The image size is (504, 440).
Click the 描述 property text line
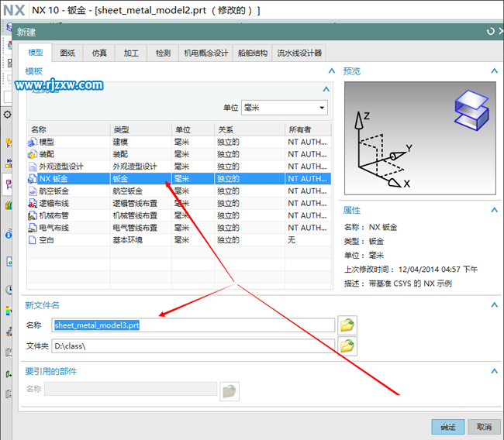pyautogui.click(x=398, y=284)
